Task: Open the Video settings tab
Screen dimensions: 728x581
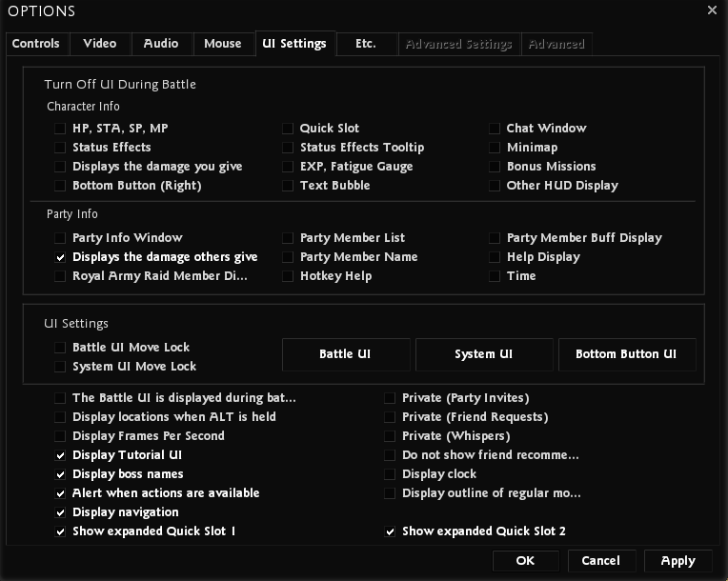Action: (100, 44)
